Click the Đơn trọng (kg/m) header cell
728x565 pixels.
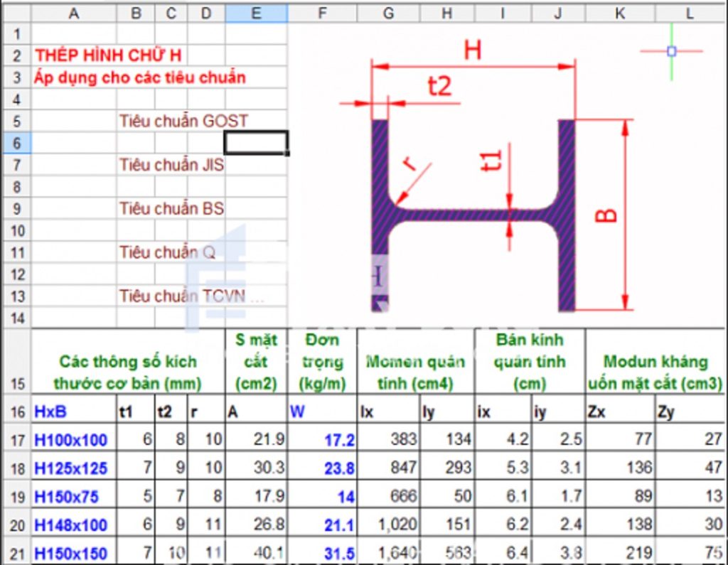(x=322, y=361)
